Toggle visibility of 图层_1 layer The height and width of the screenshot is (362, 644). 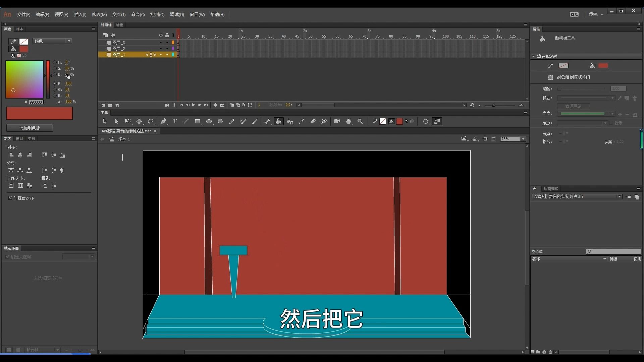coord(161,54)
